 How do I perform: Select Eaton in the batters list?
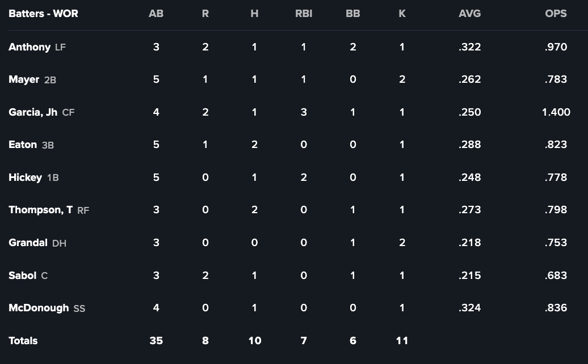pos(23,145)
